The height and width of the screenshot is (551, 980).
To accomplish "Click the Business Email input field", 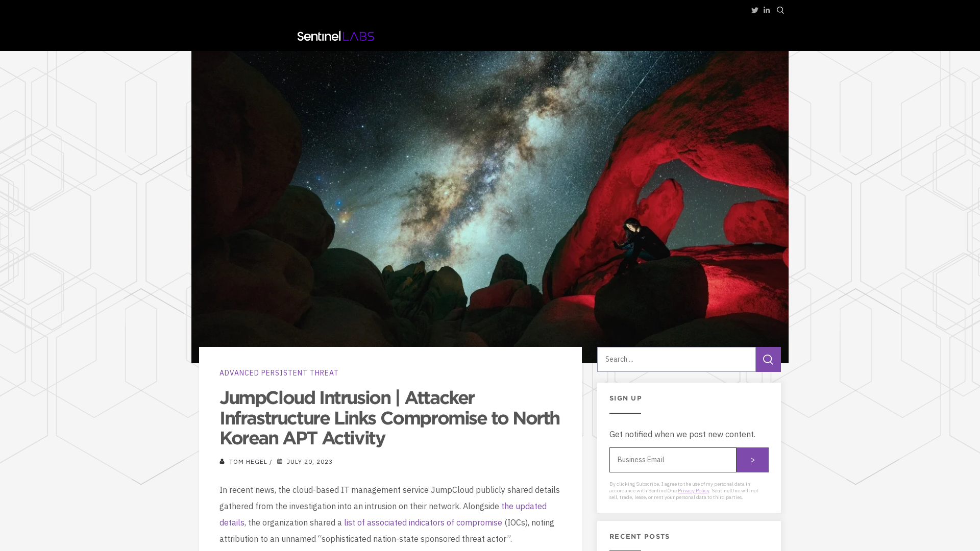I will tap(672, 460).
